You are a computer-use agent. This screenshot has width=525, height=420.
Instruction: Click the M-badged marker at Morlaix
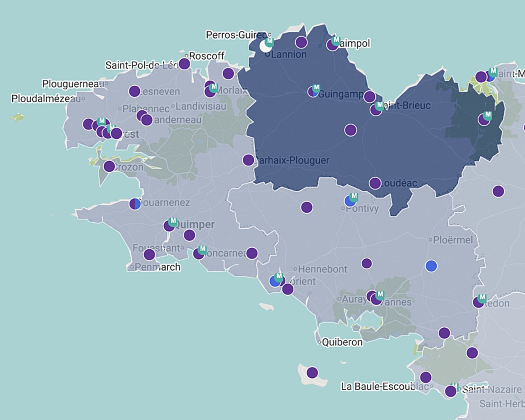pyautogui.click(x=210, y=91)
